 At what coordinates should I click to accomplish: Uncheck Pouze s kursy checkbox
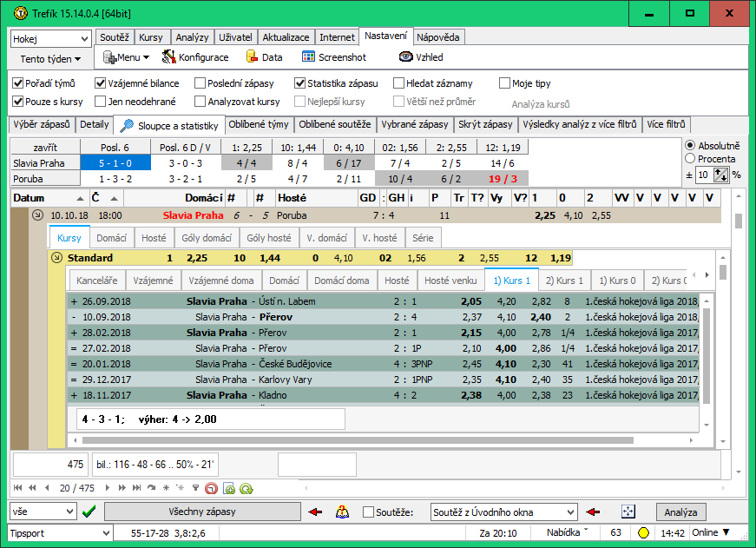(x=18, y=102)
